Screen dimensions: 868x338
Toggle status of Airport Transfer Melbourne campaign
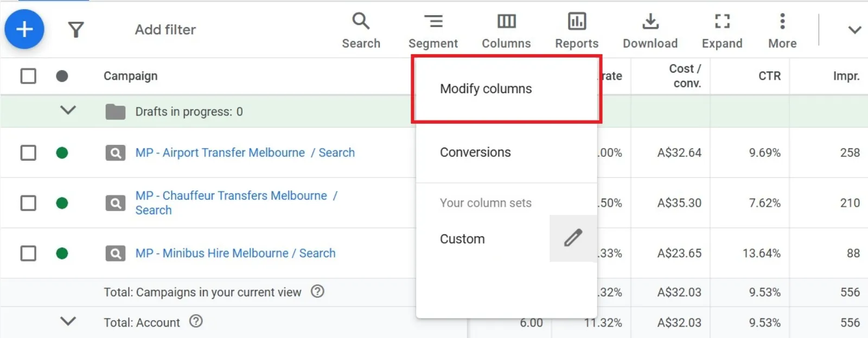62,153
